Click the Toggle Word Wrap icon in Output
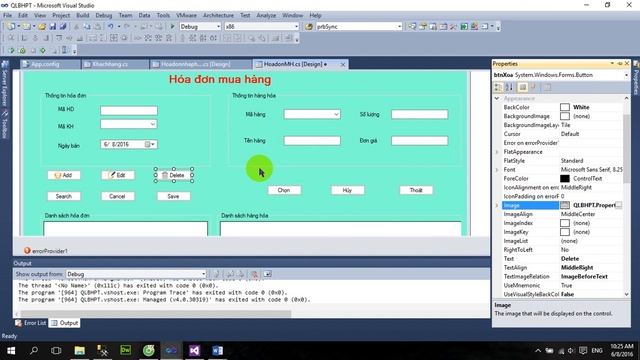The width and height of the screenshot is (640, 360). pyautogui.click(x=267, y=274)
